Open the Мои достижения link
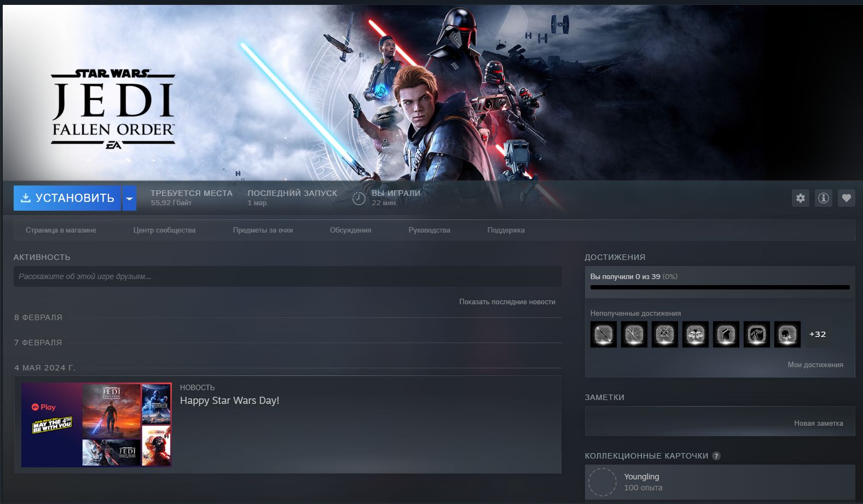Viewport: 863px width, 504px height. (x=815, y=364)
